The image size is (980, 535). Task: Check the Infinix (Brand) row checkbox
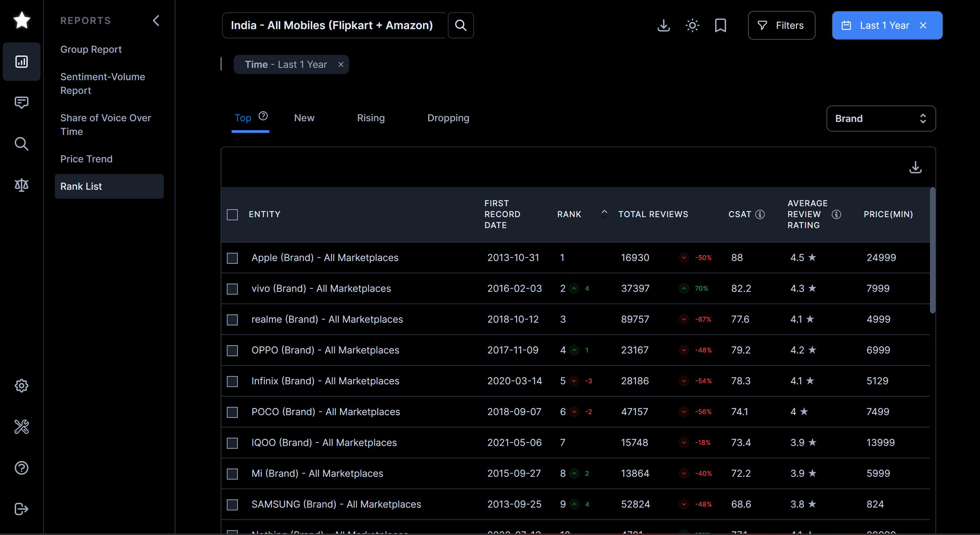pos(232,381)
